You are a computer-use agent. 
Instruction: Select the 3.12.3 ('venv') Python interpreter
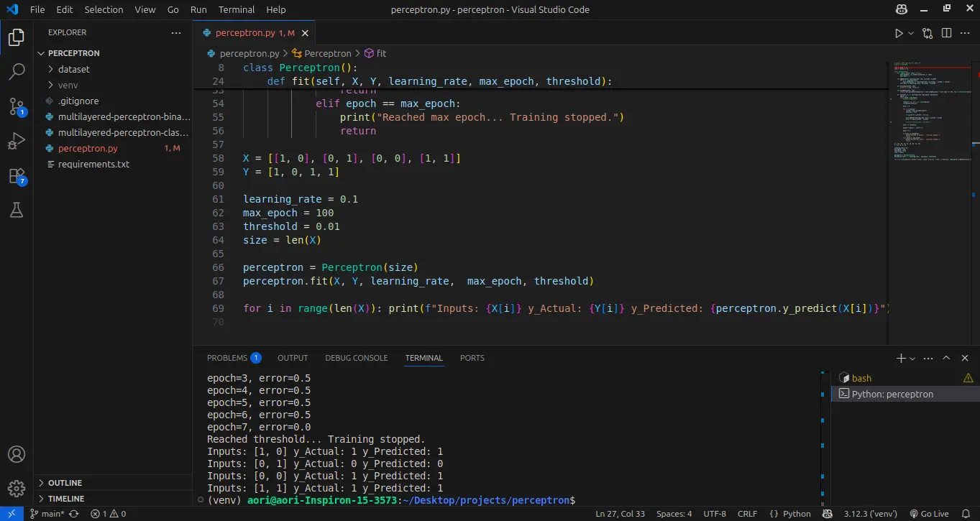(x=870, y=513)
